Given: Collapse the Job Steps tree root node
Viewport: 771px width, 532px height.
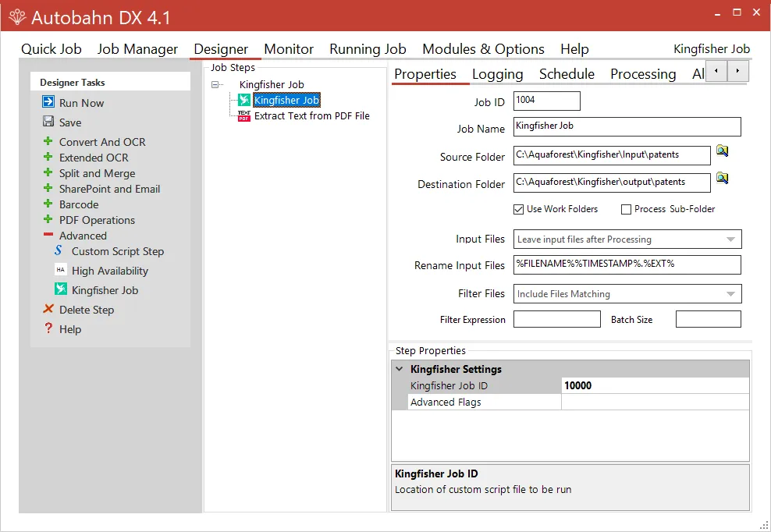Looking at the screenshot, I should [216, 84].
